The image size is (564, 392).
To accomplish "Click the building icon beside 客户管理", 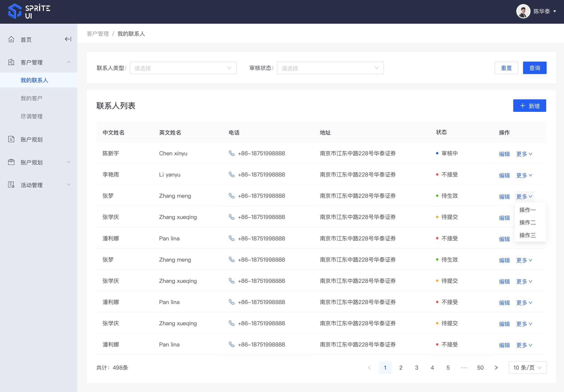I will coord(11,62).
